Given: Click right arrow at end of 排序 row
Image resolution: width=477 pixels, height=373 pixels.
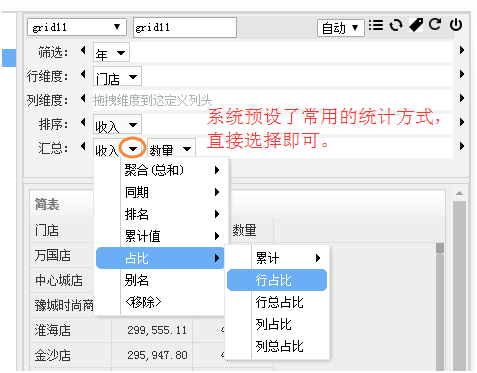Looking at the screenshot, I should 462,122.
